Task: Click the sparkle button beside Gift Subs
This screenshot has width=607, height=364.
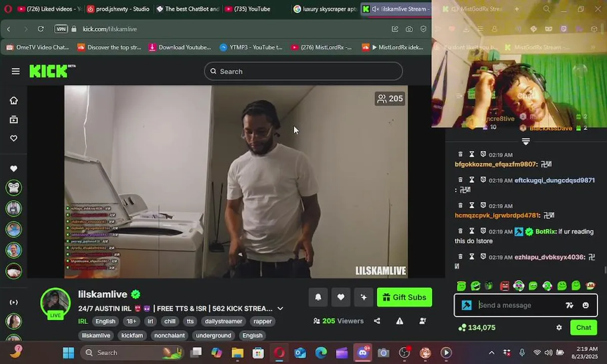Action: (364, 297)
